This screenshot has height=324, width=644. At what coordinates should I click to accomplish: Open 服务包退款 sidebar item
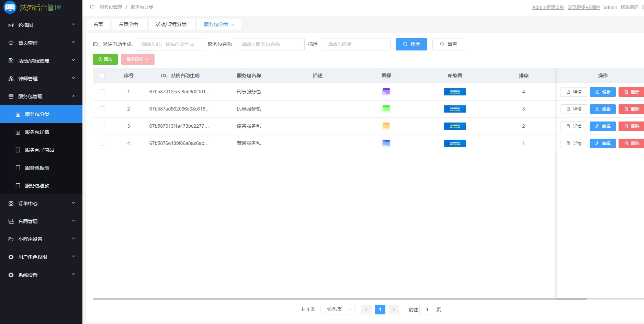pos(41,185)
